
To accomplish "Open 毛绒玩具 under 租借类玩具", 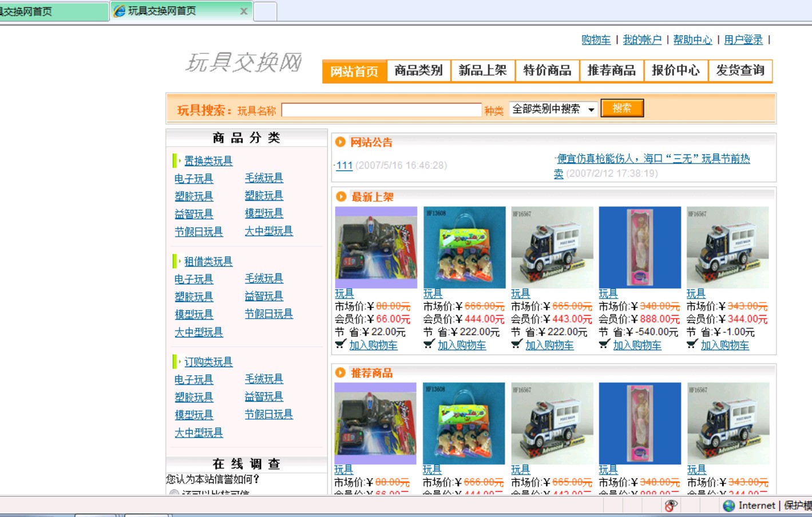I will 264,279.
